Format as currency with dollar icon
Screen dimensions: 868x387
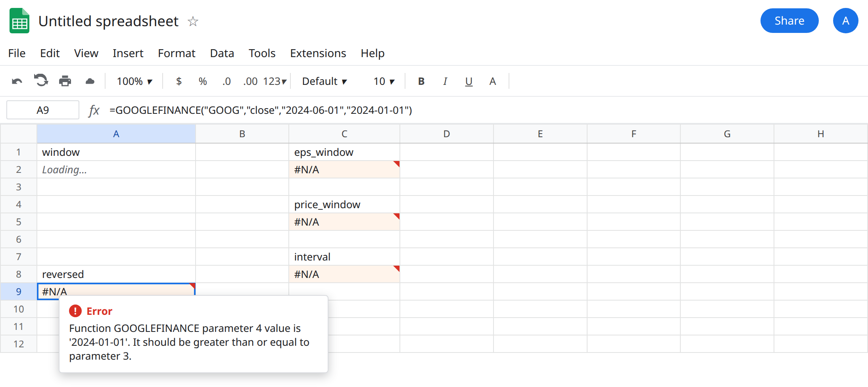click(x=179, y=81)
